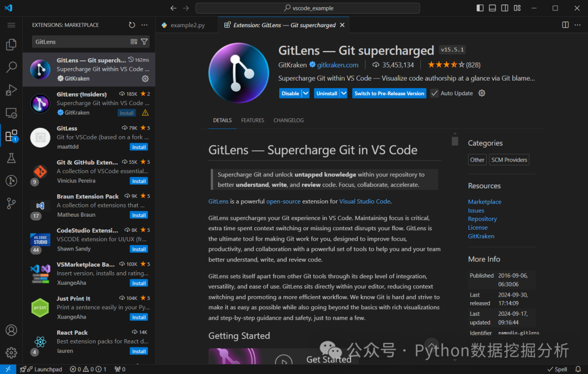Refresh the extensions marketplace list
Image resolution: width=588 pixels, height=374 pixels.
click(x=132, y=25)
